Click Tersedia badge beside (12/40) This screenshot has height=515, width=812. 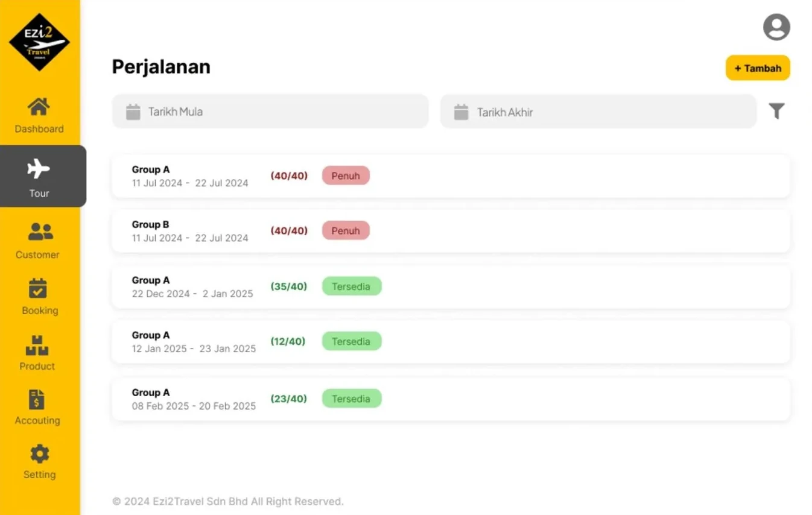352,341
